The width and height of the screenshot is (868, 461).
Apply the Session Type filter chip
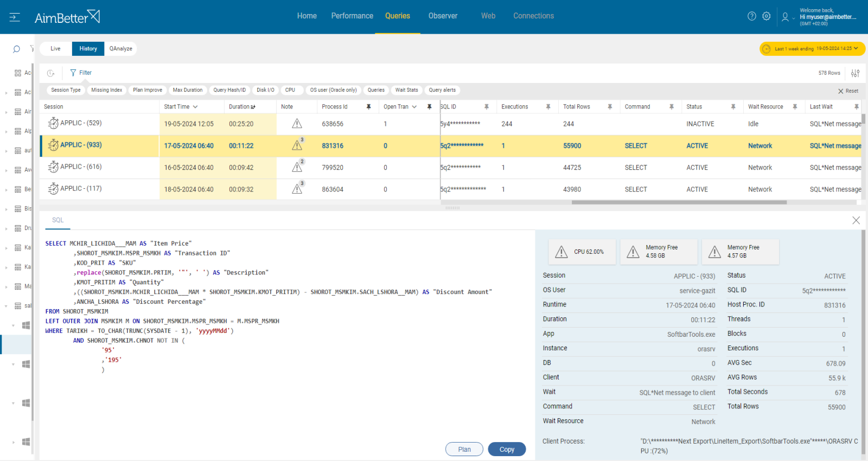(x=66, y=90)
